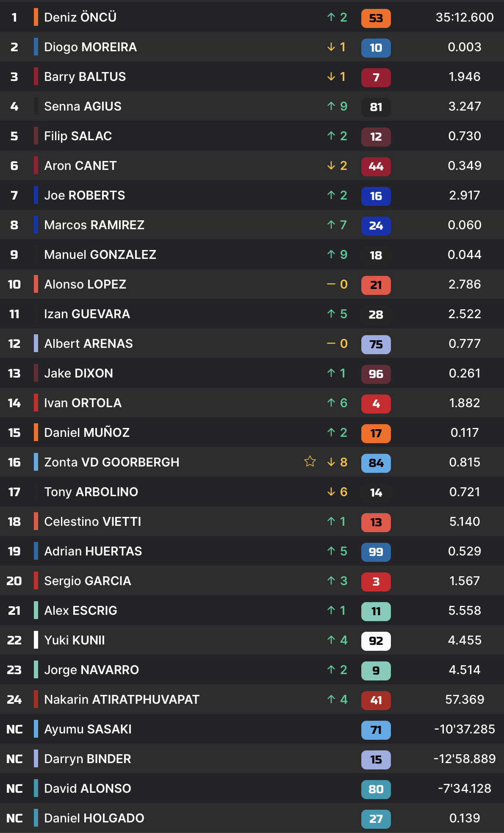Click position number 4 in standings
Image resolution: width=504 pixels, height=833 pixels.
[14, 106]
